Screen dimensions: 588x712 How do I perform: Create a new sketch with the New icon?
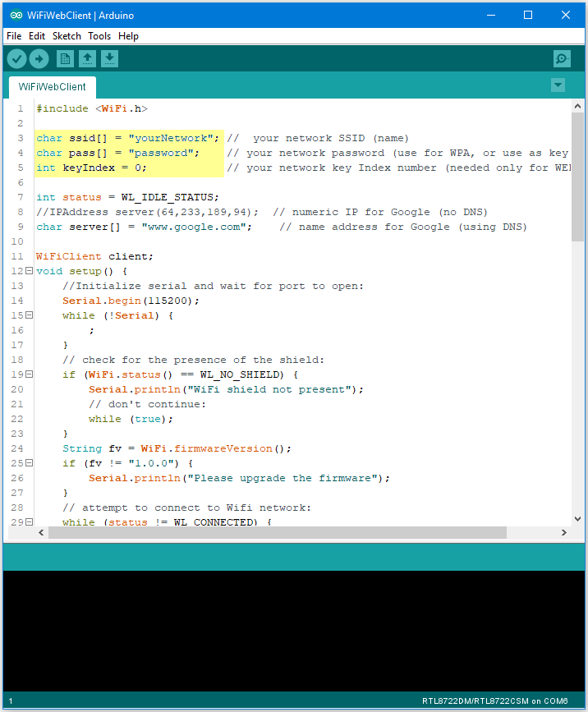point(65,58)
